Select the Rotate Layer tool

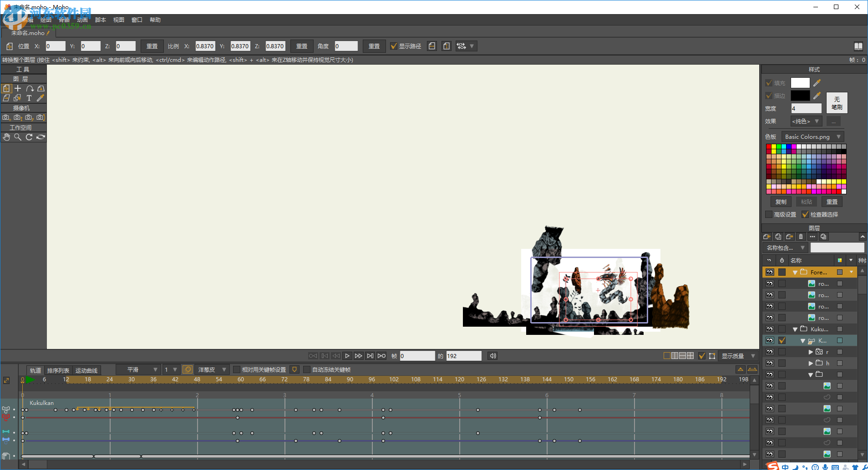(x=29, y=88)
